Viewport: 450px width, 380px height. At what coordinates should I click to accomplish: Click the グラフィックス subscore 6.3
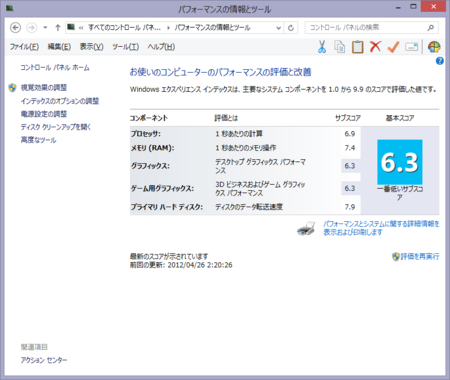coord(350,166)
